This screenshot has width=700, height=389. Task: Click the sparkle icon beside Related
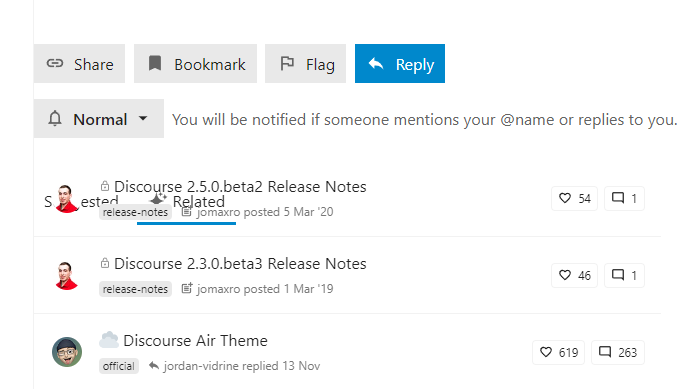point(158,199)
